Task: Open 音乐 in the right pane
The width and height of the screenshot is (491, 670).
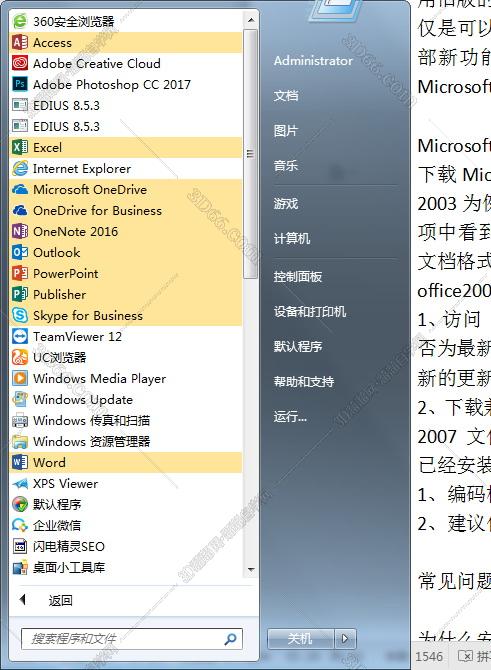Action: click(286, 165)
